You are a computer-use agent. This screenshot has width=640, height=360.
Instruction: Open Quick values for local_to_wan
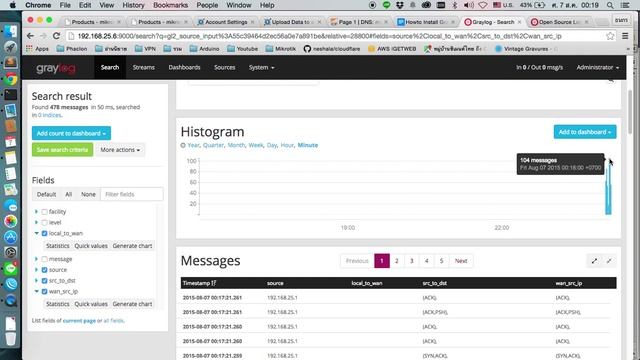point(91,246)
